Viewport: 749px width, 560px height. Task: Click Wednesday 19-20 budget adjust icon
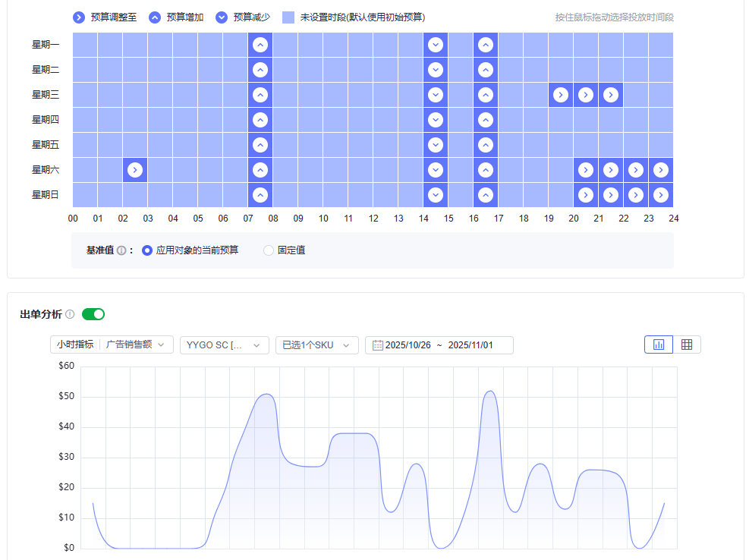tap(561, 95)
